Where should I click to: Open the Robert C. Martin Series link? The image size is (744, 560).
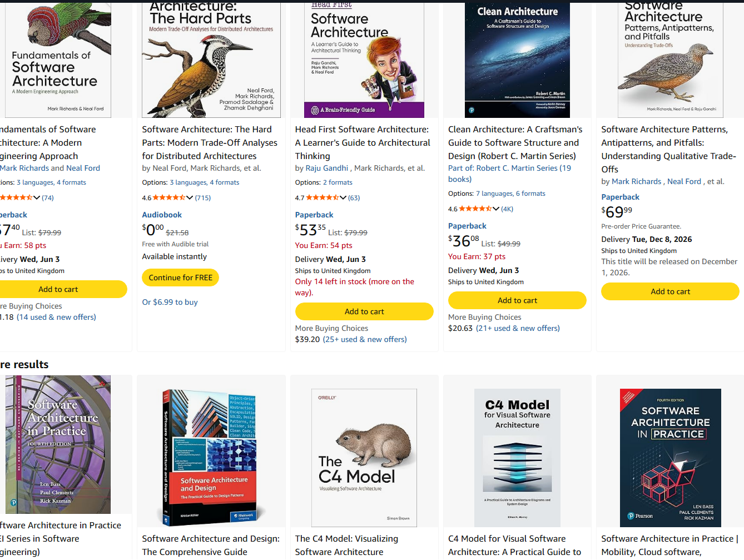[509, 174]
